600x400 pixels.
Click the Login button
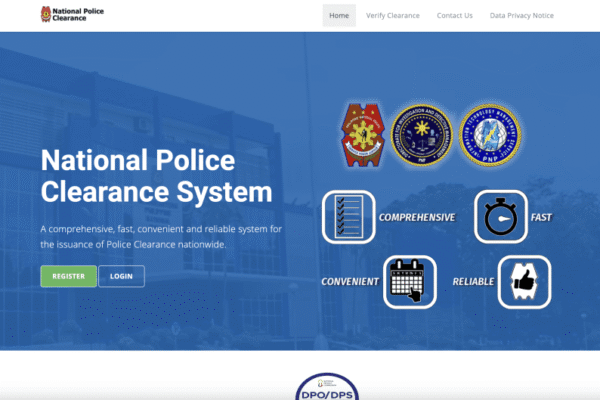point(121,276)
